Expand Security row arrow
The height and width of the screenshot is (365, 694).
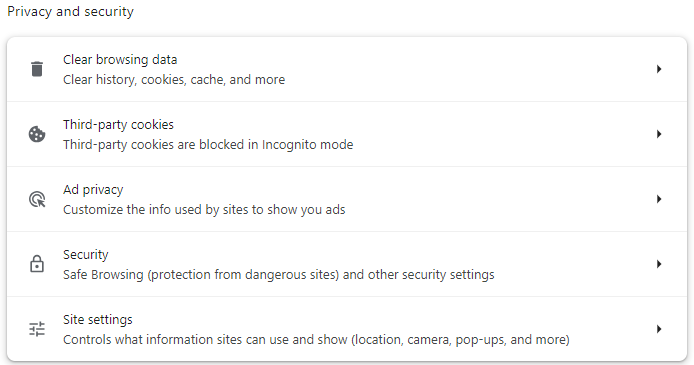[x=659, y=264]
